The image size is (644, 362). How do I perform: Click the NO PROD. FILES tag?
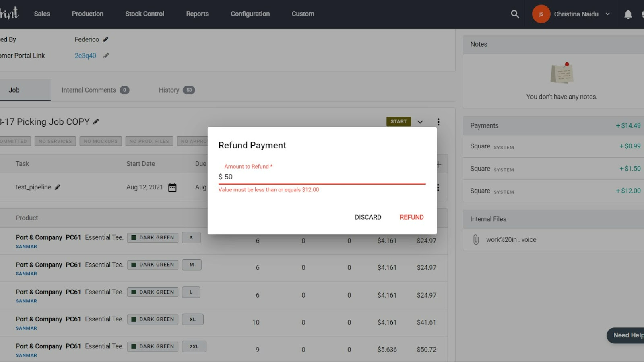click(x=149, y=141)
